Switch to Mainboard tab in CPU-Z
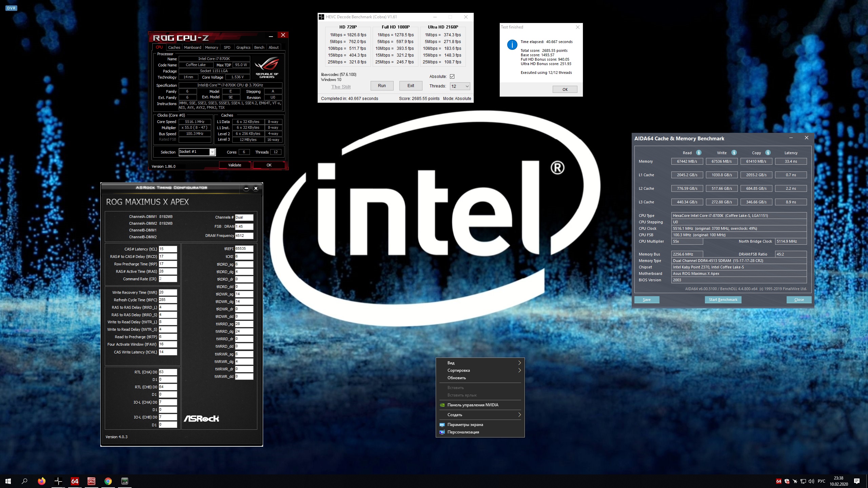Screen dimensions: 868x488 click(x=193, y=47)
